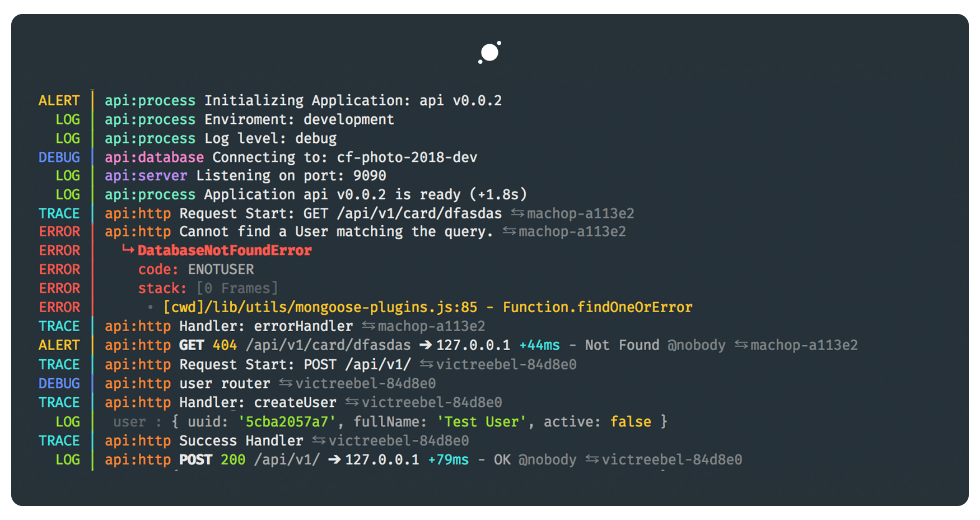
Task: Click the swap-arrows icon in the 'Handler: createUser' row
Action: tap(352, 402)
